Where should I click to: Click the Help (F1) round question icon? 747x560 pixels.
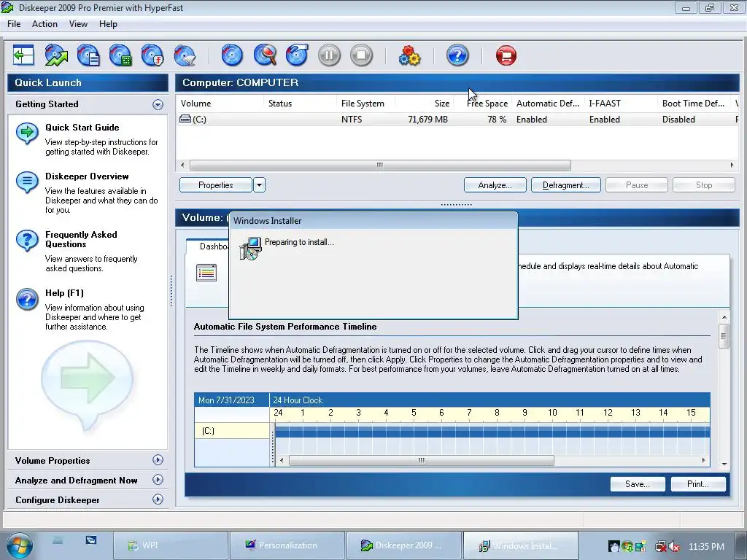tap(27, 300)
